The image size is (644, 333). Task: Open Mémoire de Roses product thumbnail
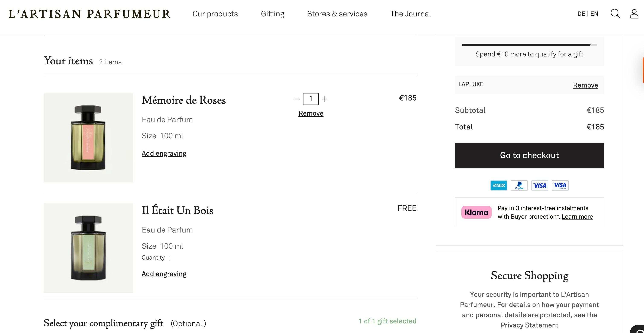click(x=88, y=138)
